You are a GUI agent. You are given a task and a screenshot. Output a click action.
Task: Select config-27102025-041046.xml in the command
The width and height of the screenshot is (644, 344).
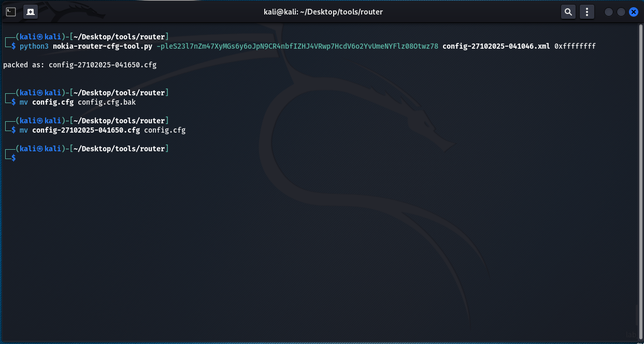click(496, 46)
